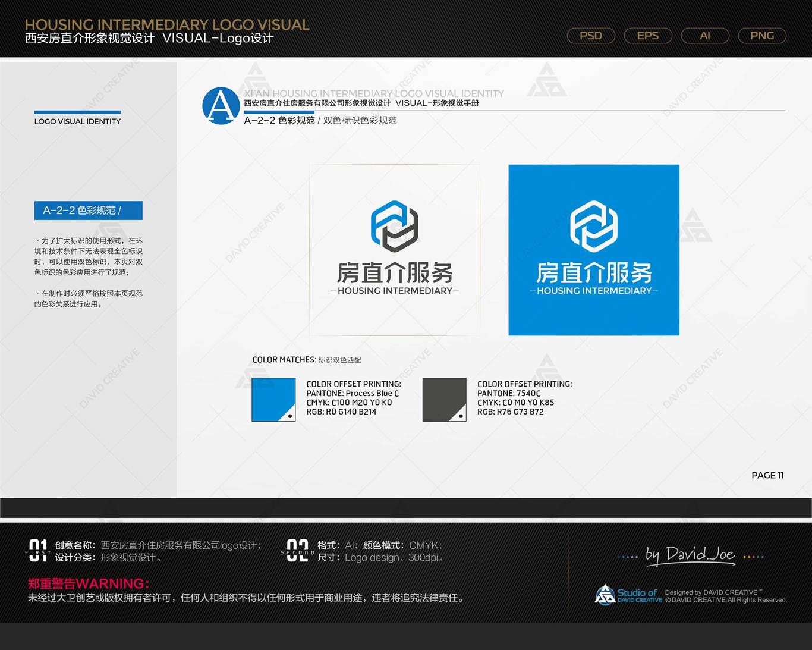Select the Pantone 7540C dark gray swatch
812x650 pixels.
(x=445, y=400)
